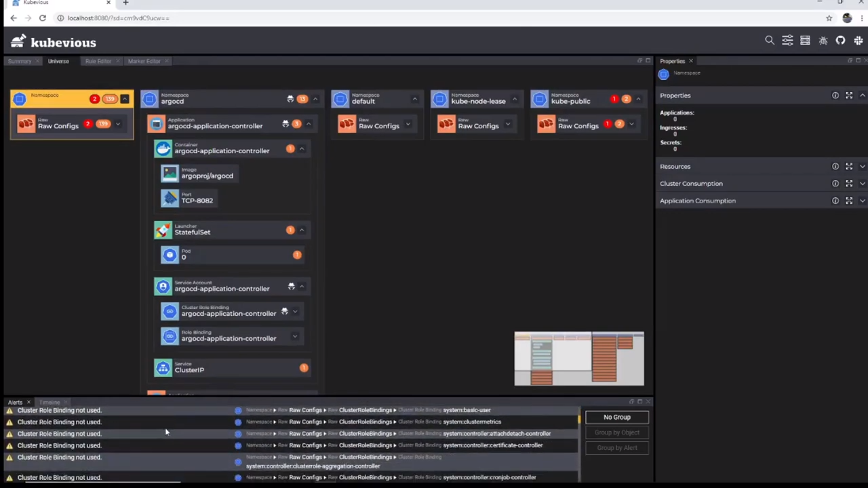The height and width of the screenshot is (488, 868).
Task: Select the Alerts tab
Action: point(15,403)
